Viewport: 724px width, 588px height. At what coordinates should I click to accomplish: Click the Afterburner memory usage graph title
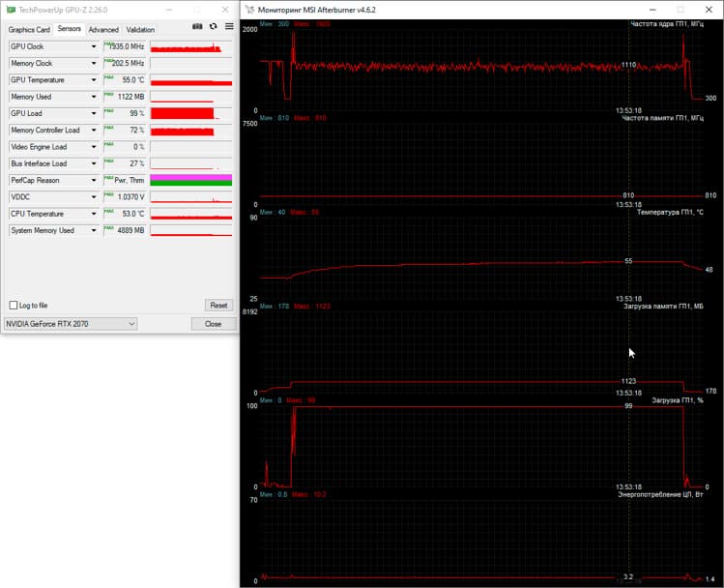663,306
